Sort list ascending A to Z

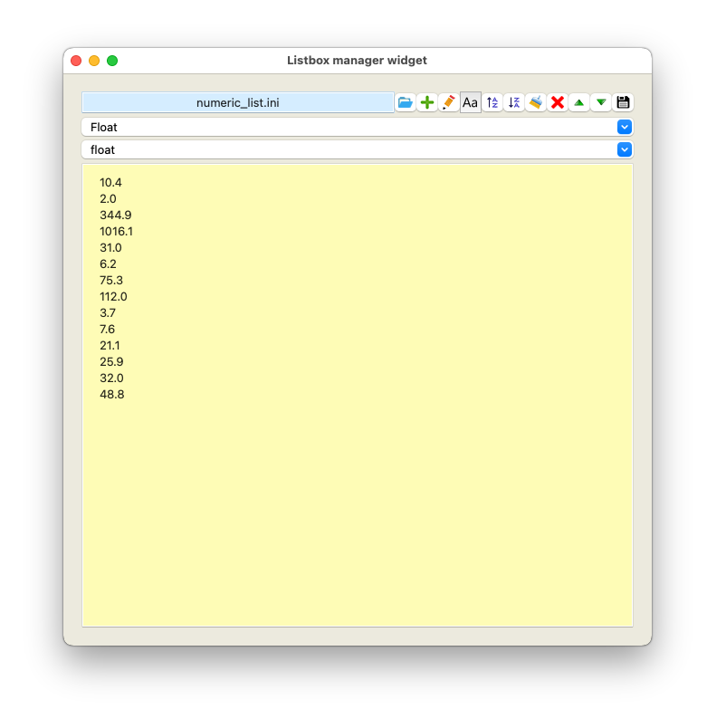click(x=492, y=102)
